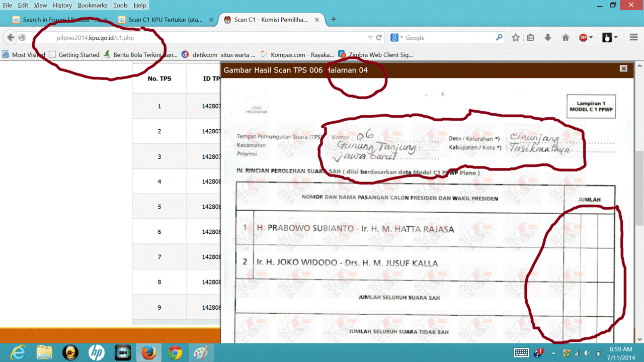
Task: Expand the hidden system tray icons
Action: tap(553, 353)
